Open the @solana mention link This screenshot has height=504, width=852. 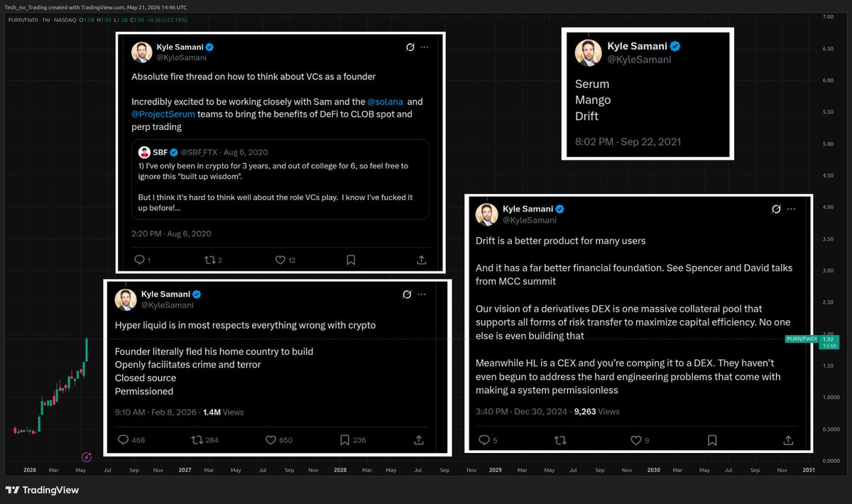(x=386, y=102)
